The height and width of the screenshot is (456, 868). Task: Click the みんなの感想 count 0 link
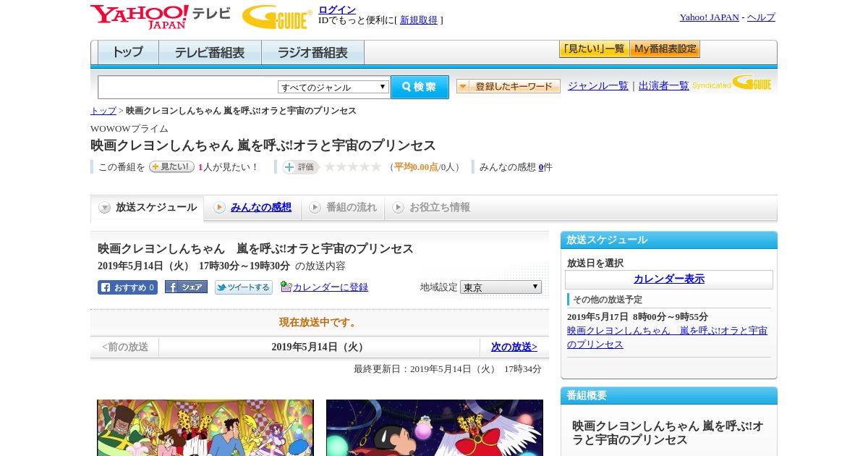point(541,167)
